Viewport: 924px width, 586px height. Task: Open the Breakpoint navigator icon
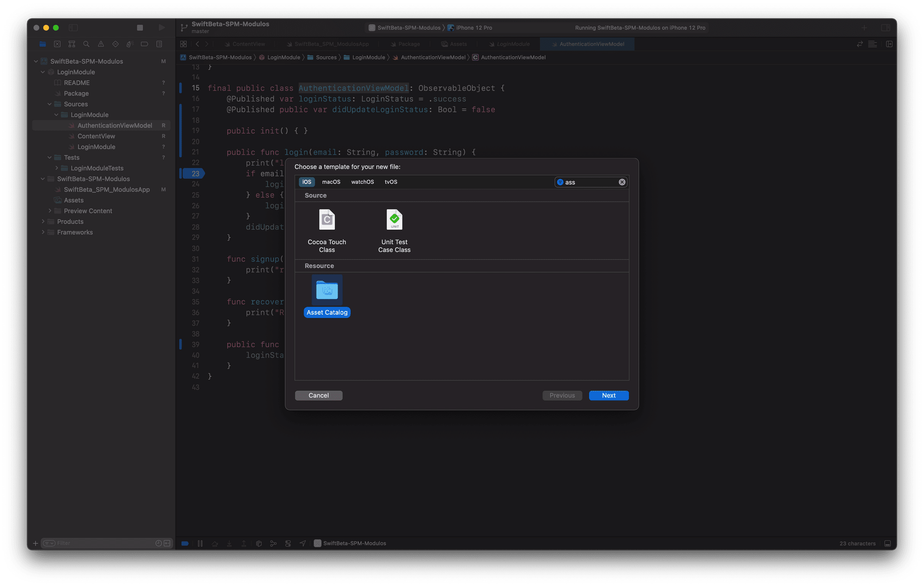click(x=145, y=44)
